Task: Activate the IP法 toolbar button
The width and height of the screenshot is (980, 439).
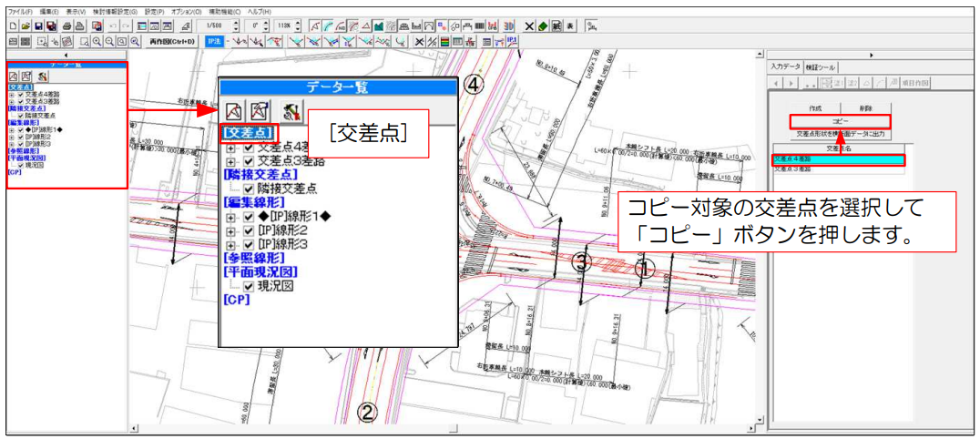Action: tap(214, 41)
